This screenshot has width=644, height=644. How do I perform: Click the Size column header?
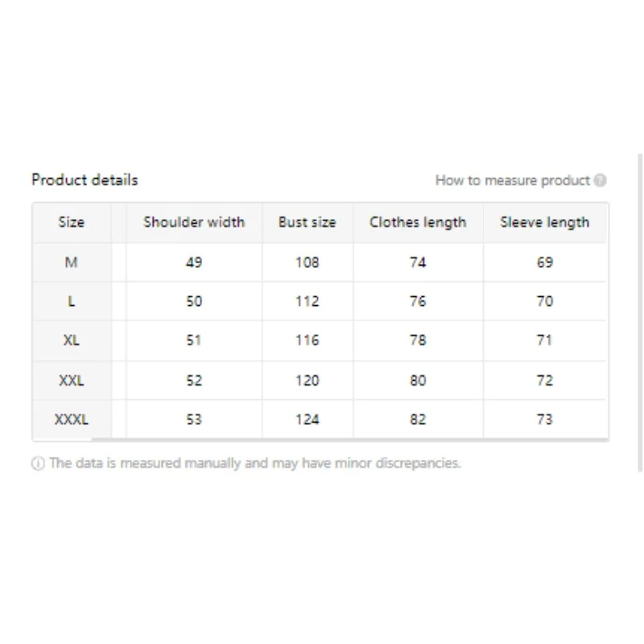point(72,222)
